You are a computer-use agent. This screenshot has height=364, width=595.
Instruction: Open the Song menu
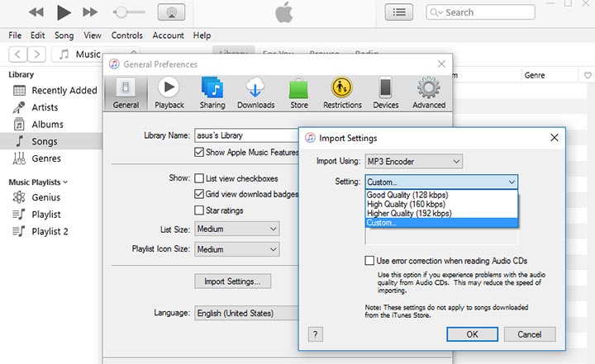pyautogui.click(x=64, y=35)
